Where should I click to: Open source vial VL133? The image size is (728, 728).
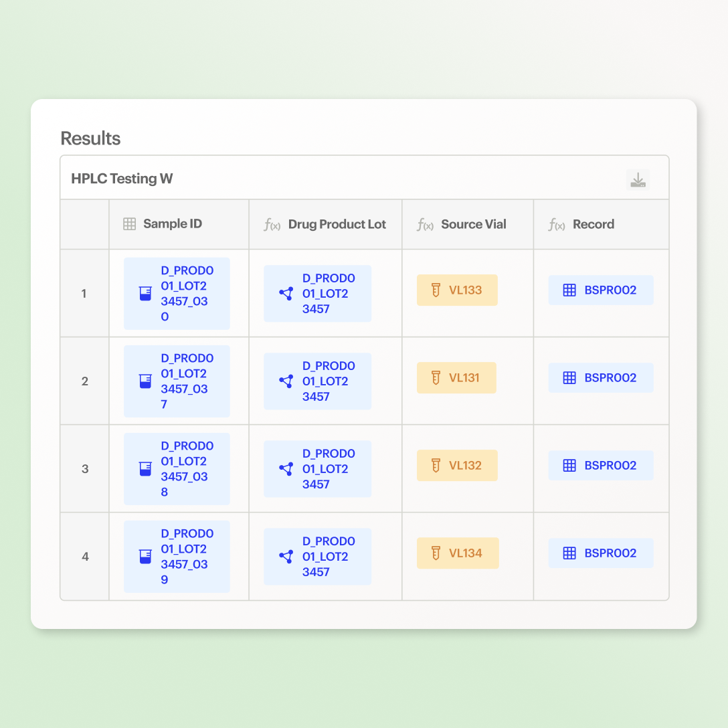(x=457, y=290)
